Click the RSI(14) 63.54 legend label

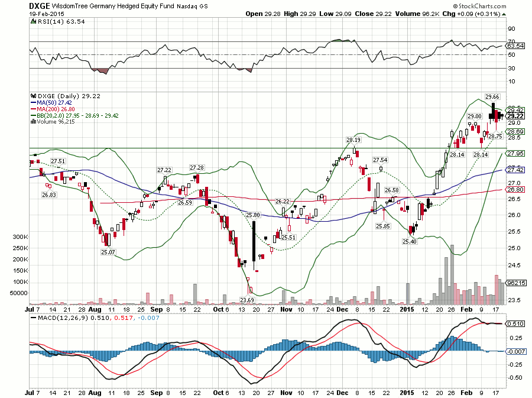[61, 21]
